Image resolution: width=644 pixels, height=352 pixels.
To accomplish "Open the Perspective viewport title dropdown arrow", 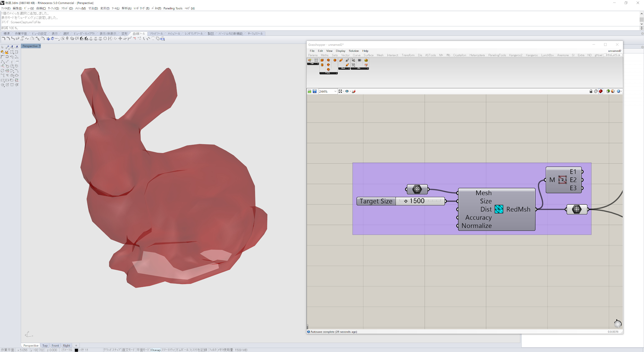I will click(x=40, y=46).
